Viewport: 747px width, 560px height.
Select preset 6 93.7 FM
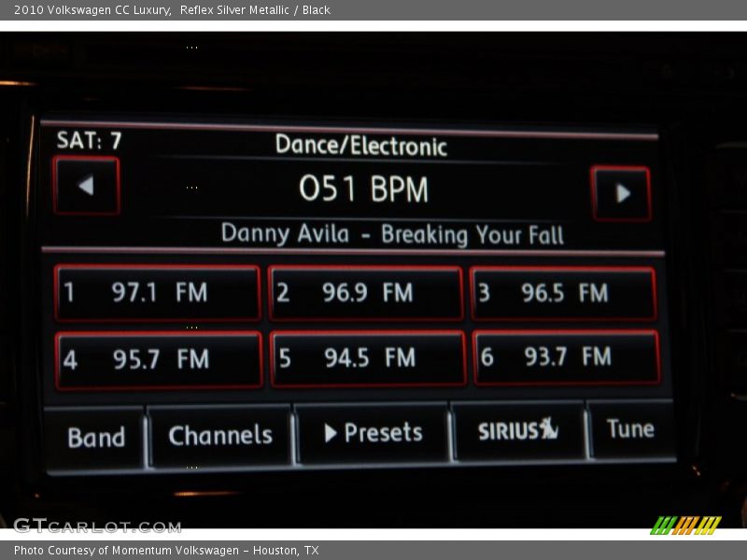[x=566, y=357]
